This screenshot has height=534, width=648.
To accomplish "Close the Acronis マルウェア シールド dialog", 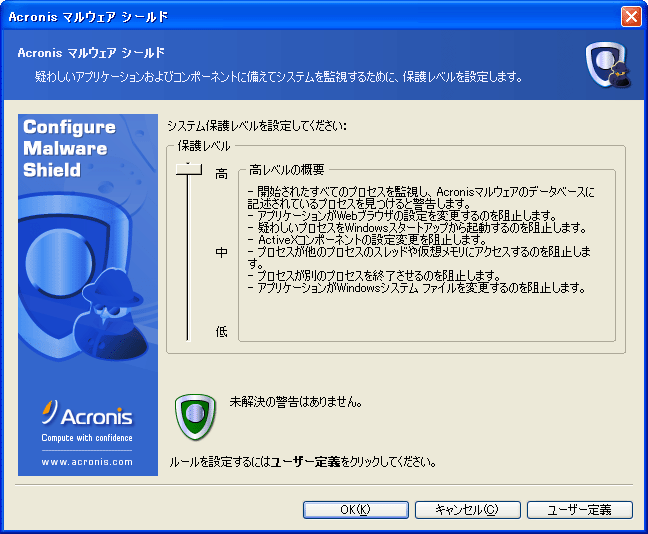I will 631,17.
